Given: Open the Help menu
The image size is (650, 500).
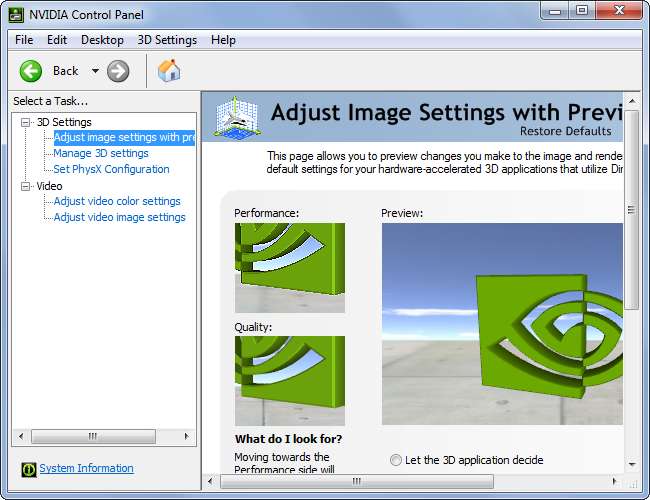Looking at the screenshot, I should click(x=223, y=40).
